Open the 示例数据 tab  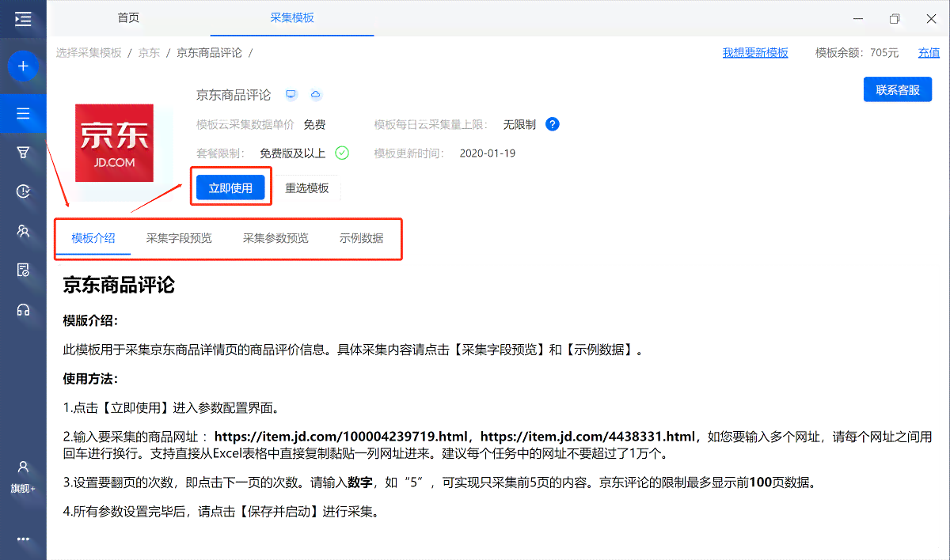pos(362,238)
